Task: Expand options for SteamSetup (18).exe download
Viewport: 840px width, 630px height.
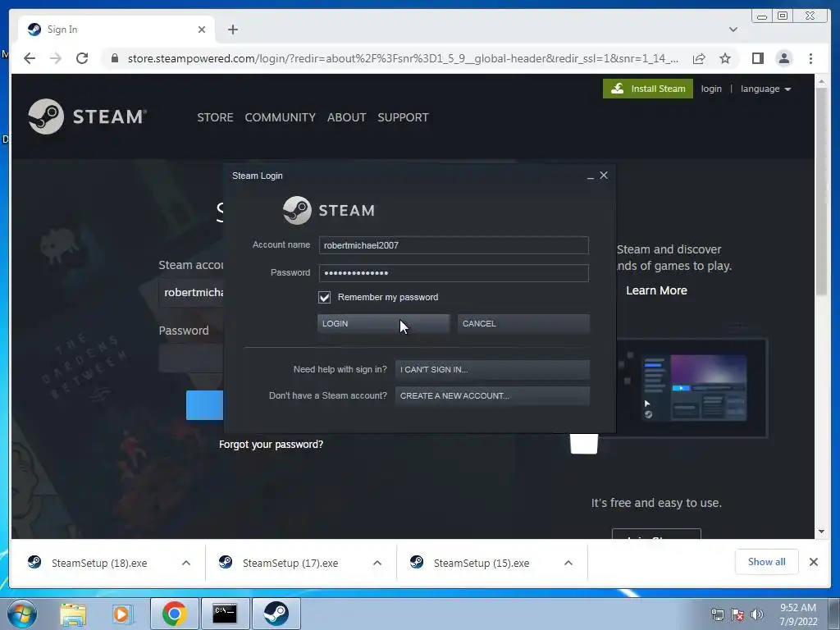Action: (x=186, y=563)
